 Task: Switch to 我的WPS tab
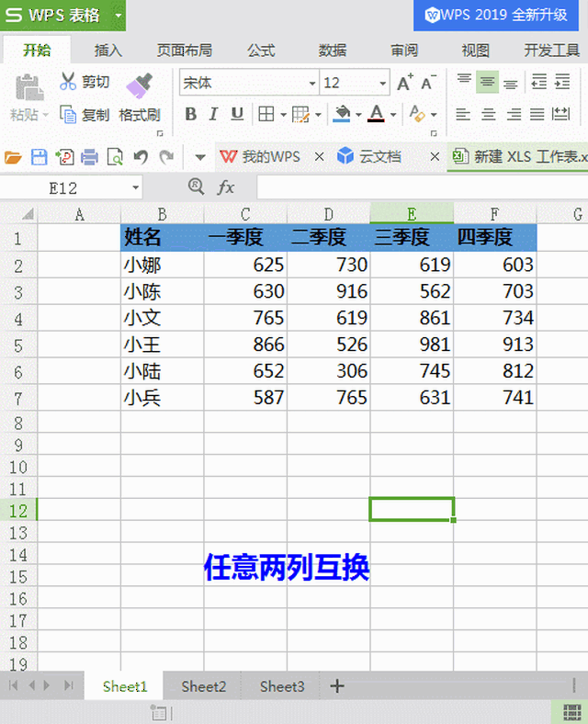[x=260, y=157]
